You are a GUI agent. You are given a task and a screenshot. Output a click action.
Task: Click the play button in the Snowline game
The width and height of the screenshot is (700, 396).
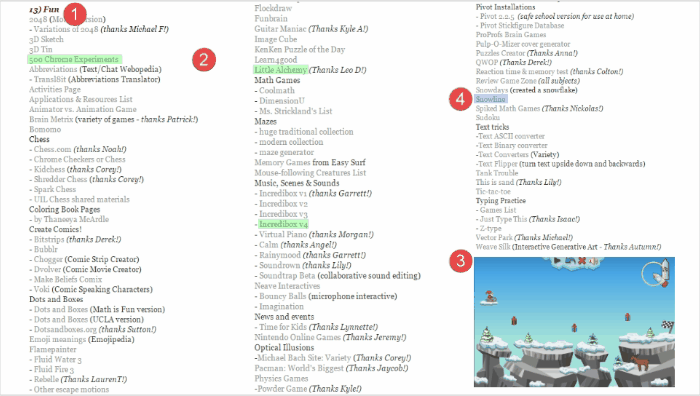coord(557,260)
